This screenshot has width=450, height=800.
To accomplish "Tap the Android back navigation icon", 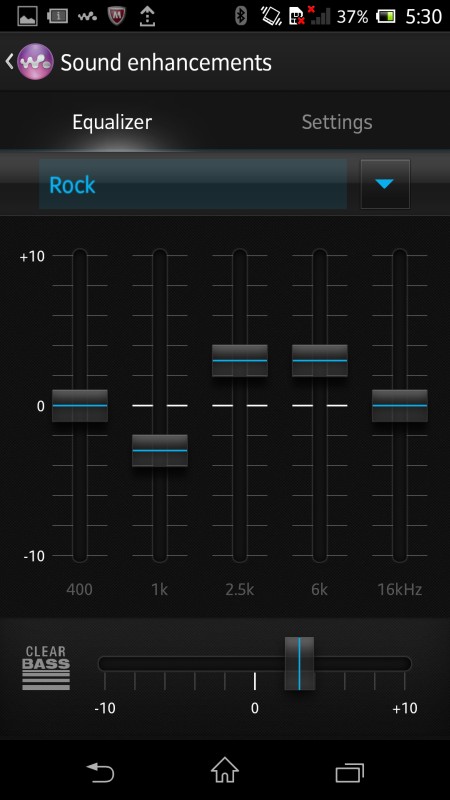I will click(99, 772).
